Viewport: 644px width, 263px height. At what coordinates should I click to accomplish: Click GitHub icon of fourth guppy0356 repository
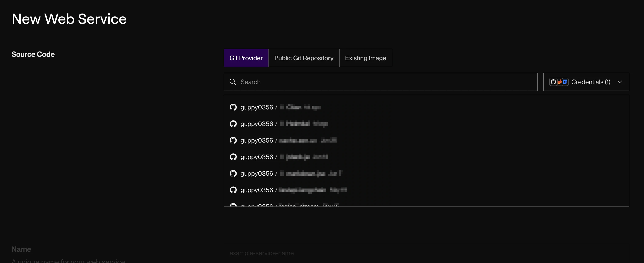tap(233, 157)
